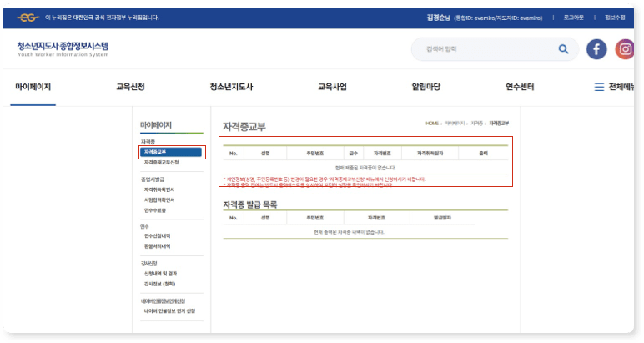Click the 청소년지도사 종합정보시스템 logo

click(63, 49)
